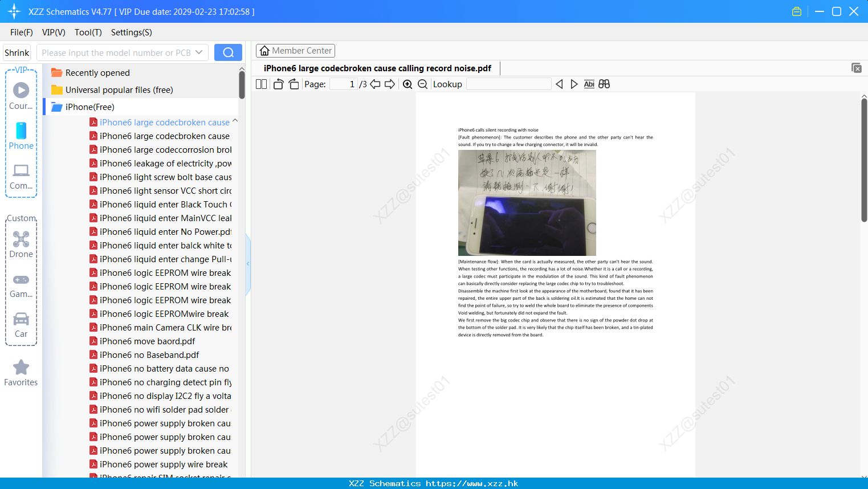Open the File(F) menu
Viewport: 868px width, 489px height.
tap(21, 32)
